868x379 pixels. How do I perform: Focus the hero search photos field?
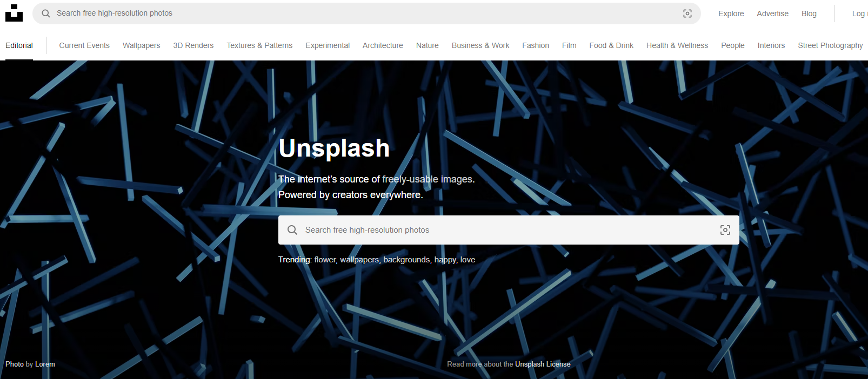pos(509,230)
